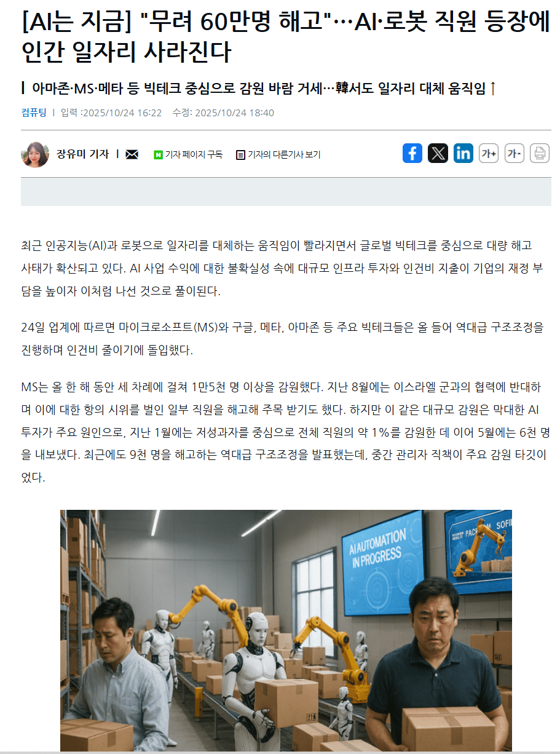Decrease font size with 가- button
This screenshot has width=560, height=754.
514,153
